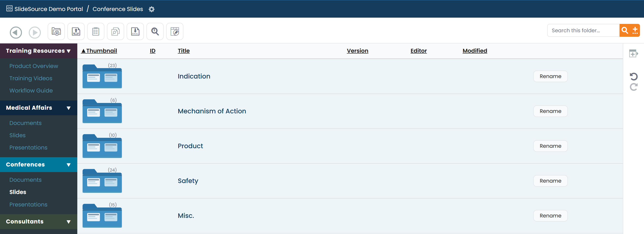
Task: Click the redo arrow icon
Action: coord(633,87)
